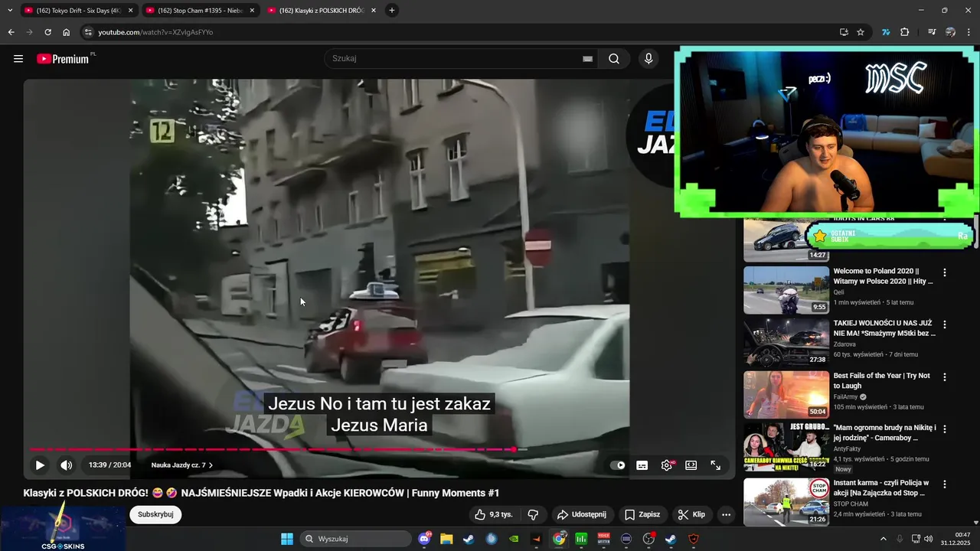Open tab search dropdown arrow
Image resolution: width=980 pixels, height=551 pixels.
(9, 11)
